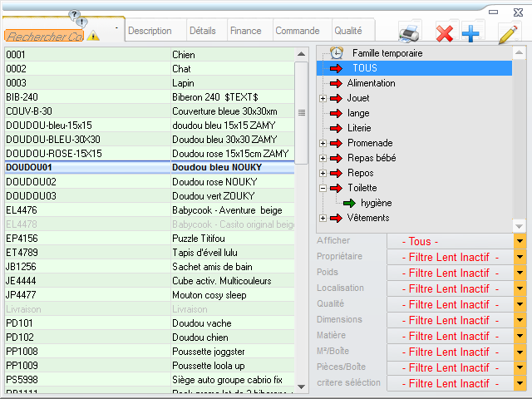Expand the Vêtements tree branch
Viewport: 532px width, 399px height.
[323, 218]
